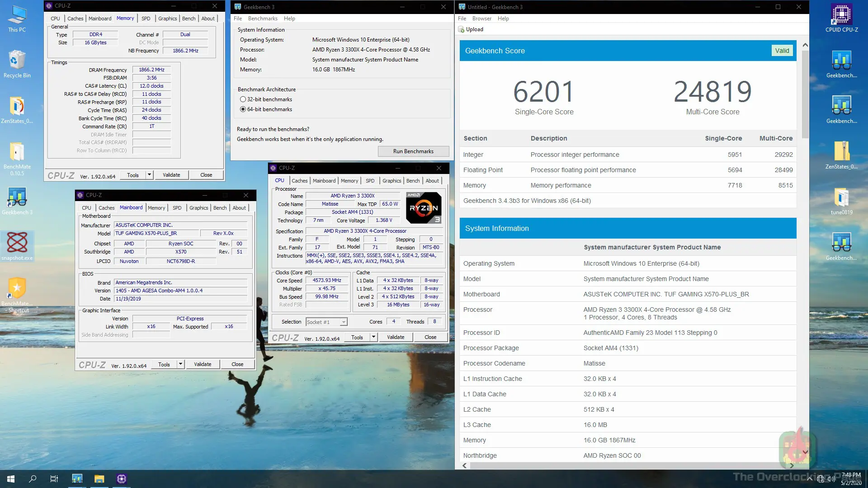
Task: Click Single-Core Score 6201
Action: point(544,92)
